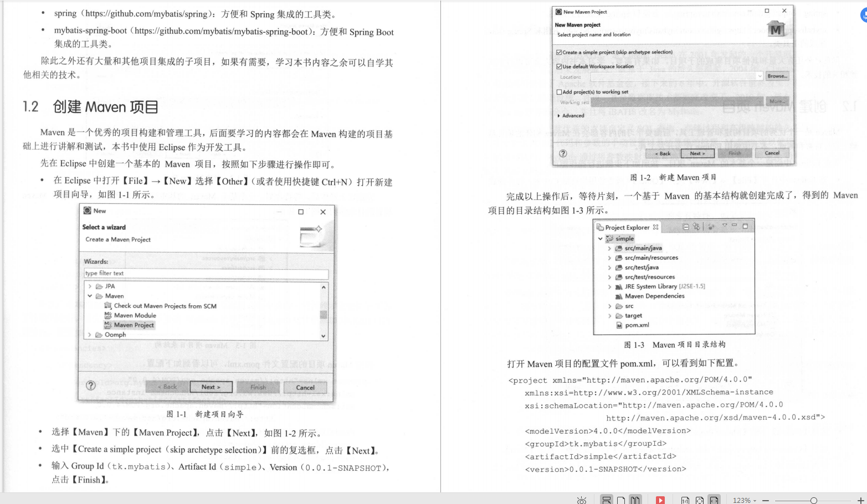
Task: Click the Working set combo box
Action: (677, 102)
